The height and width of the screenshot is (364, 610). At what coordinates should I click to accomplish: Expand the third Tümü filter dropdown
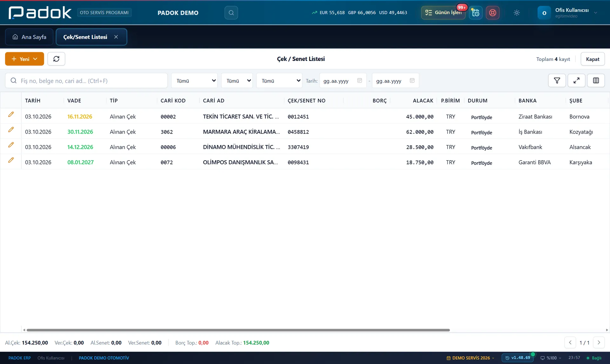[279, 81]
